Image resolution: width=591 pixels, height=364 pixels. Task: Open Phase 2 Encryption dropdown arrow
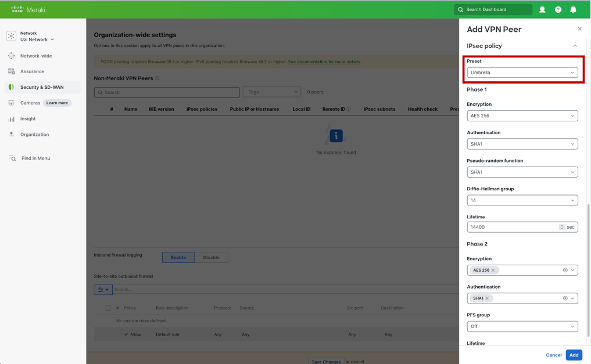point(572,271)
